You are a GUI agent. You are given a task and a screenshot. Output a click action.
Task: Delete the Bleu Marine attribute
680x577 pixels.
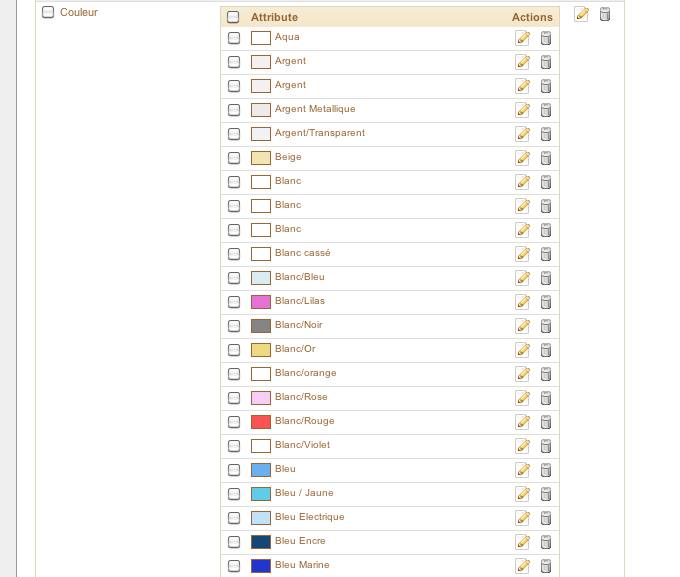coord(546,566)
